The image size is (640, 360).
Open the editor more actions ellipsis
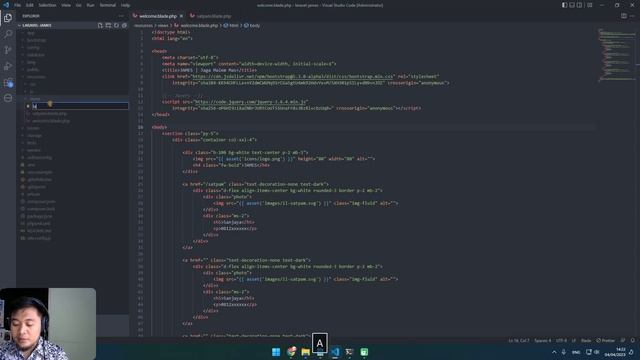tap(632, 16)
